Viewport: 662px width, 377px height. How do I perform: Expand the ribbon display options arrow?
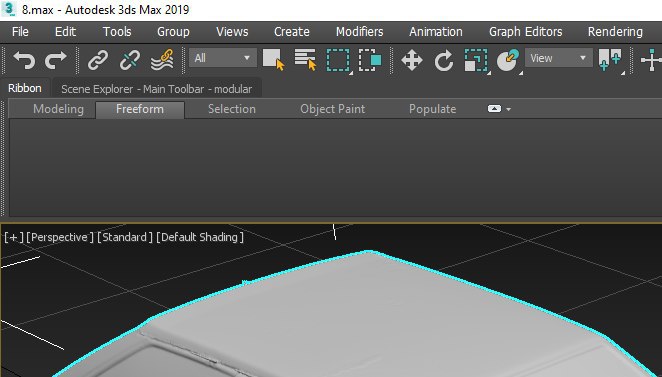click(x=508, y=109)
